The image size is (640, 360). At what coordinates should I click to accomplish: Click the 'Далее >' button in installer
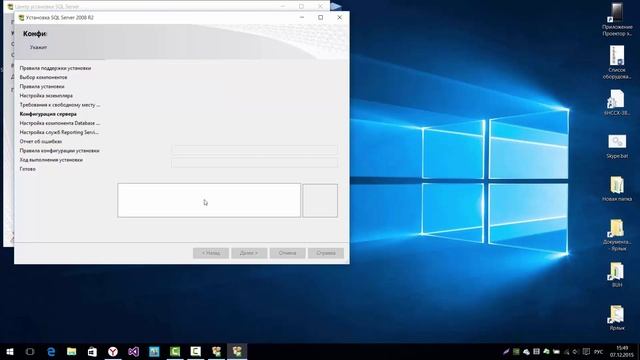coord(249,253)
